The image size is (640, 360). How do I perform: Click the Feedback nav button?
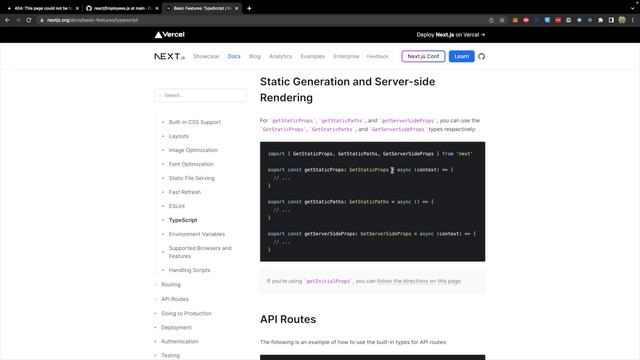[x=377, y=56]
